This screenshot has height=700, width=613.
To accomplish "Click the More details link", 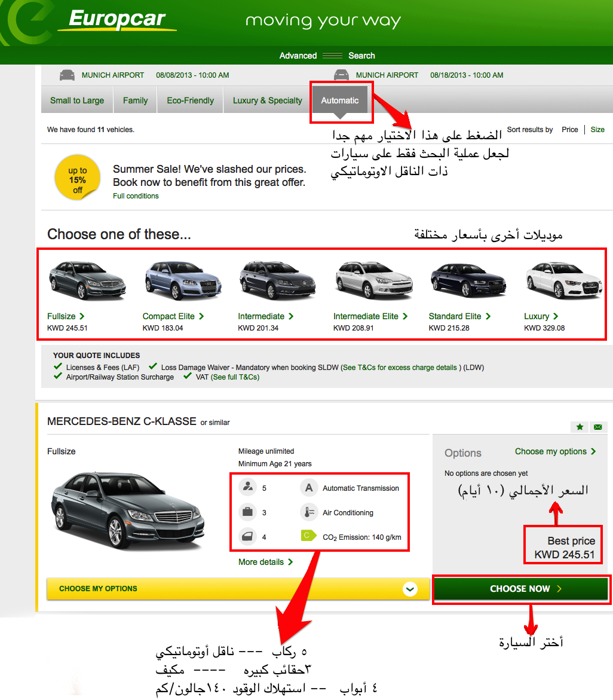I will [x=265, y=561].
